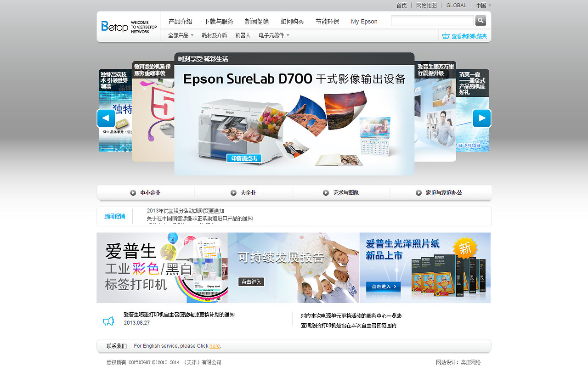Click play icon beside 大企业
588x377 pixels.
(x=233, y=193)
